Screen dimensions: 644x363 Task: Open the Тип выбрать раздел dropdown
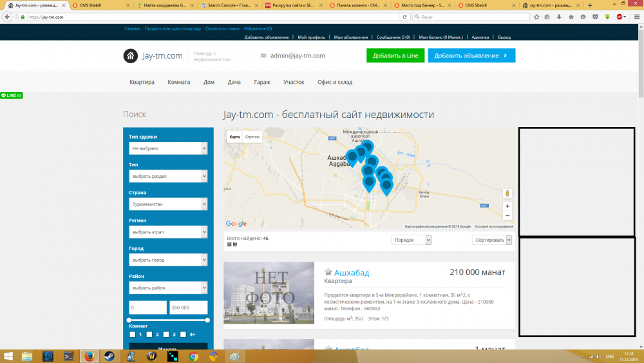[168, 177]
